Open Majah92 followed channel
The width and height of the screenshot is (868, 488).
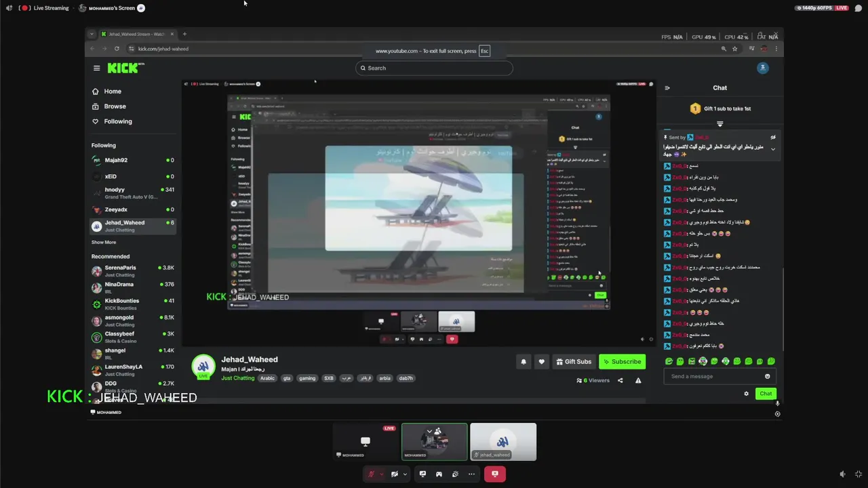[133, 161]
